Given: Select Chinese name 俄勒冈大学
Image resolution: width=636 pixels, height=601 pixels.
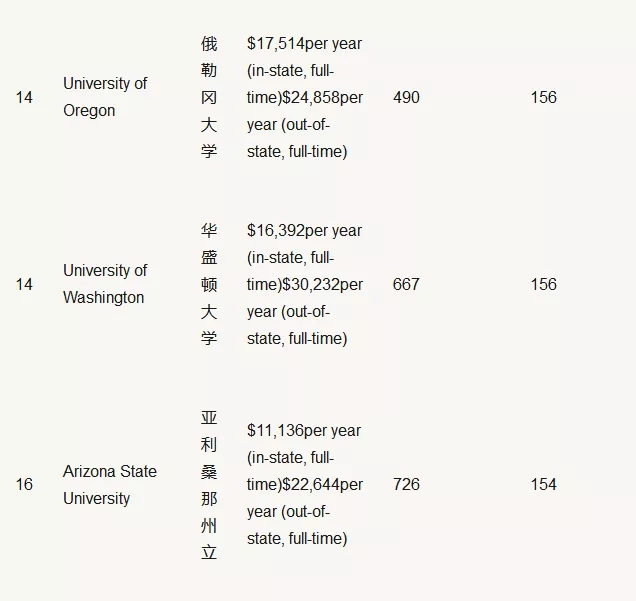Looking at the screenshot, I should 209,97.
